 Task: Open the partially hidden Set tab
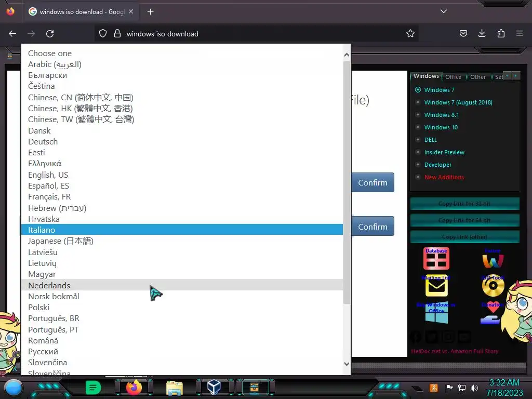point(499,77)
